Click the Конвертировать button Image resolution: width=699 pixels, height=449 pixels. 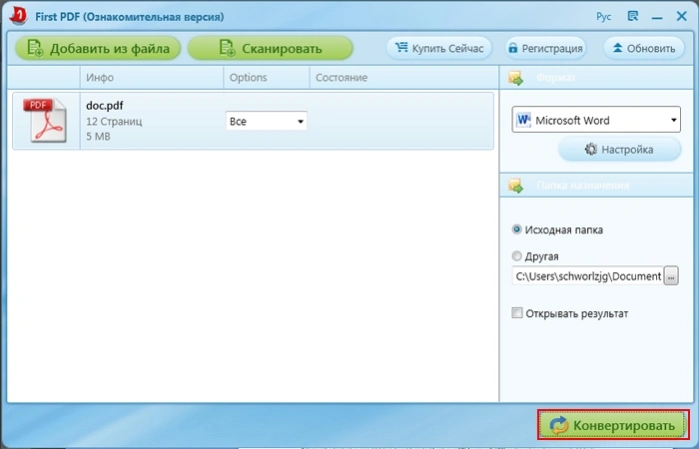tap(613, 425)
